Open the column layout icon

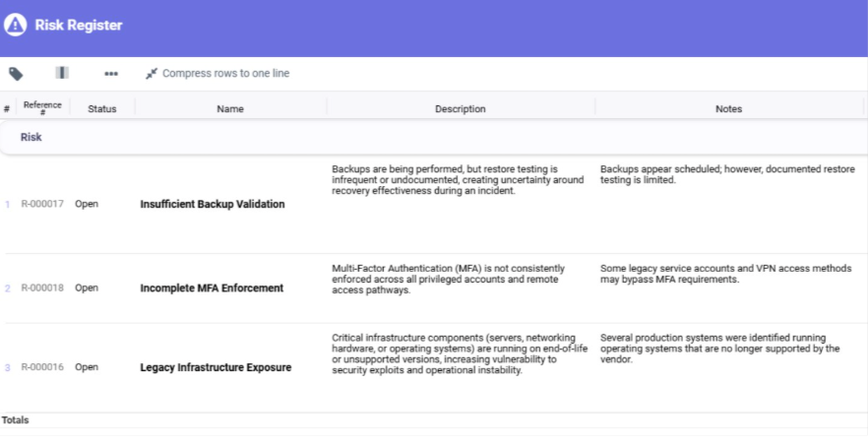(x=62, y=74)
